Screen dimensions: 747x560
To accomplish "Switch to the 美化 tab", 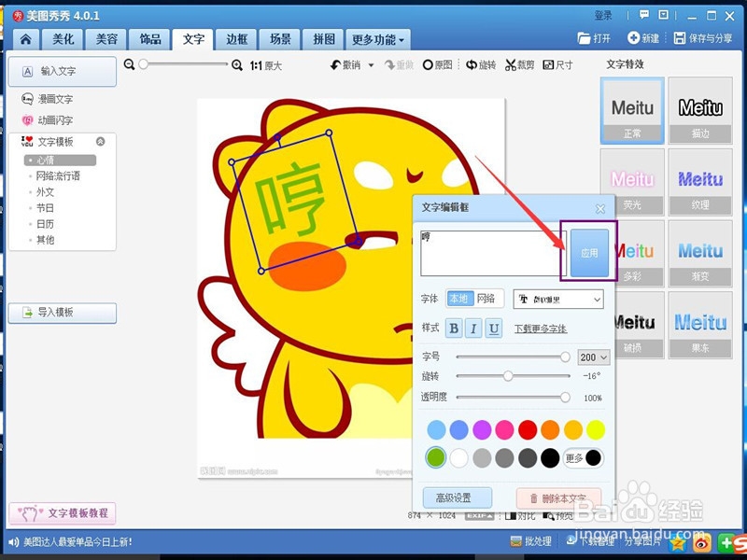I will (63, 39).
